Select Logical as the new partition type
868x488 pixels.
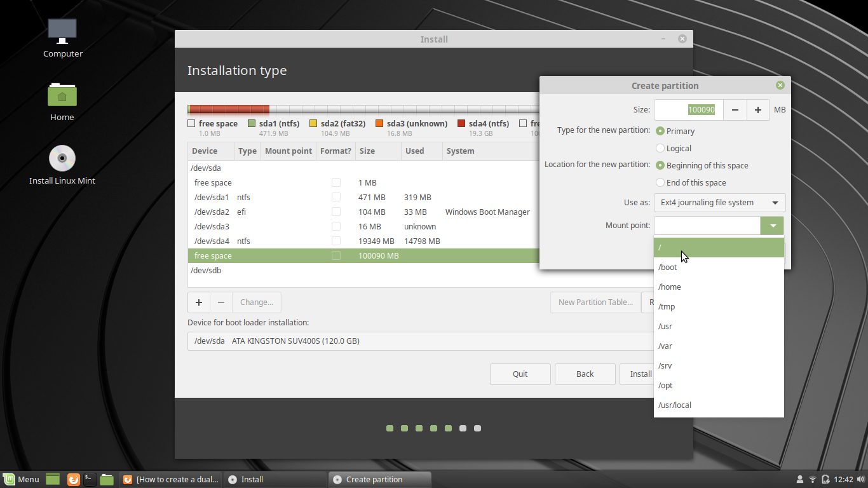pos(661,148)
